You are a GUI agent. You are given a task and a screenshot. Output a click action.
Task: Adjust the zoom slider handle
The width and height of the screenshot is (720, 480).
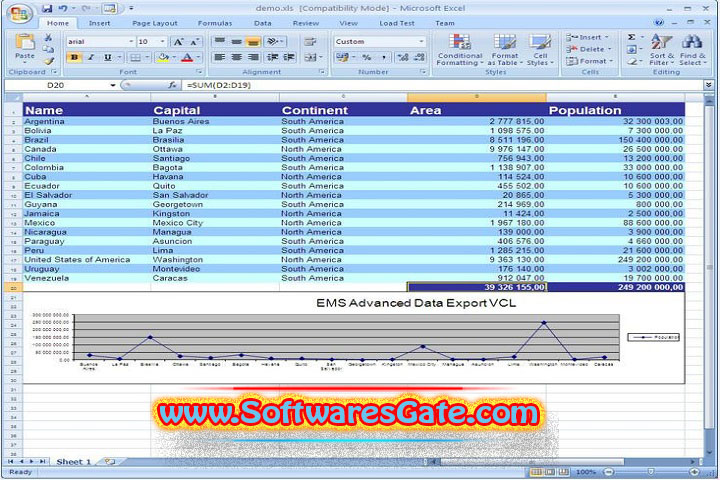[x=651, y=472]
